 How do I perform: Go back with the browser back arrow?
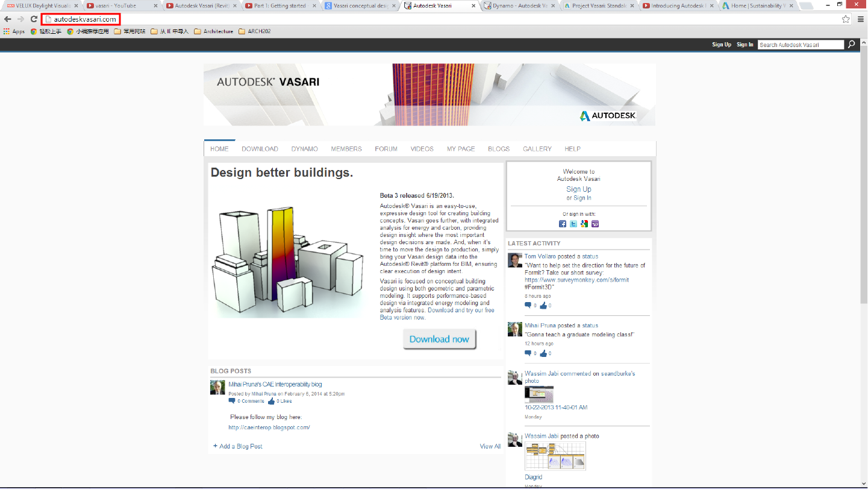coord(7,19)
